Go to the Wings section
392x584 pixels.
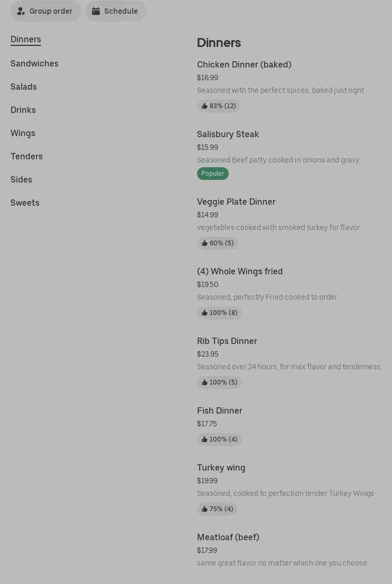pos(23,133)
